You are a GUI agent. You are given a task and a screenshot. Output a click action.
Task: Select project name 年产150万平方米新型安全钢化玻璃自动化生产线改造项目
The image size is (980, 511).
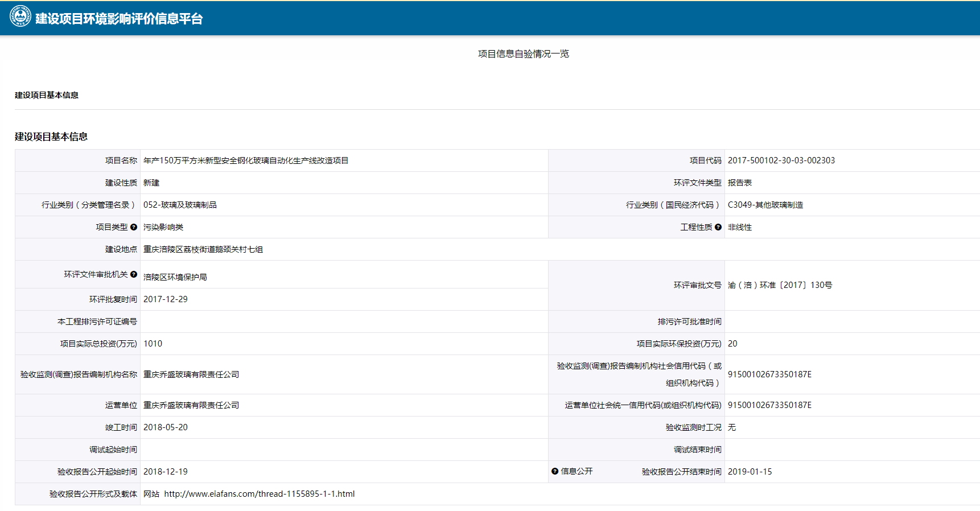pyautogui.click(x=246, y=160)
